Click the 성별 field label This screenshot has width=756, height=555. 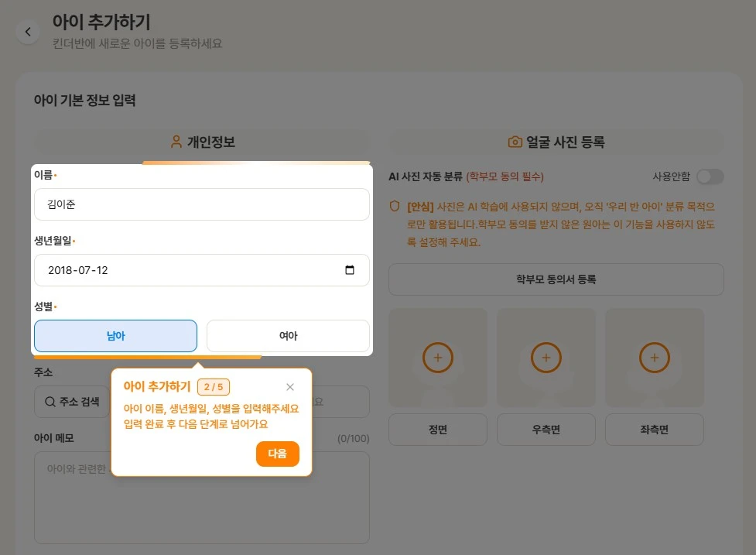pyautogui.click(x=43, y=307)
